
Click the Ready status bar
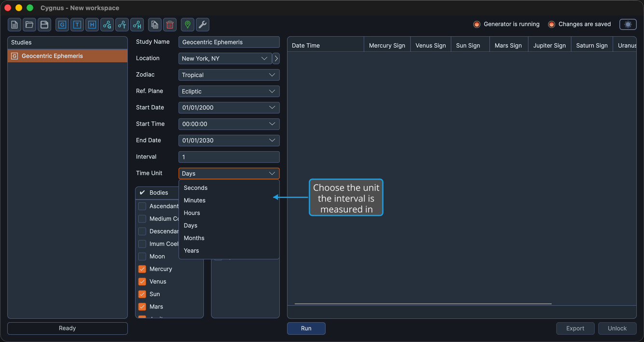pyautogui.click(x=68, y=328)
